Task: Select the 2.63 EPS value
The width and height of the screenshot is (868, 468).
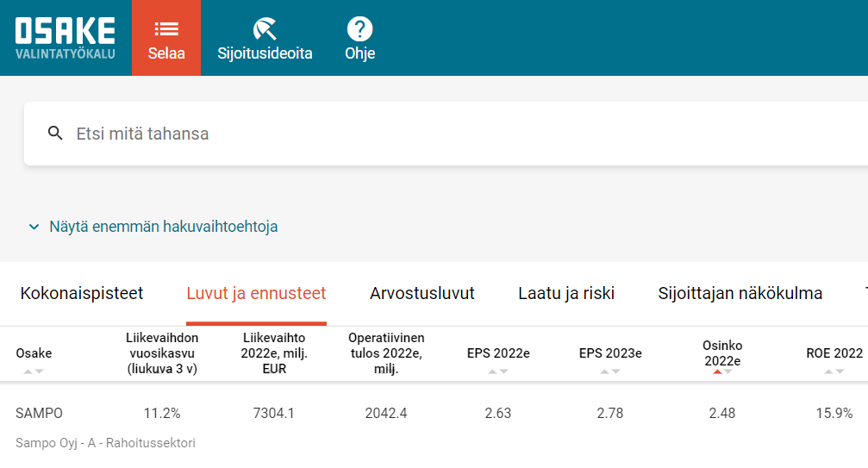Action: (498, 413)
